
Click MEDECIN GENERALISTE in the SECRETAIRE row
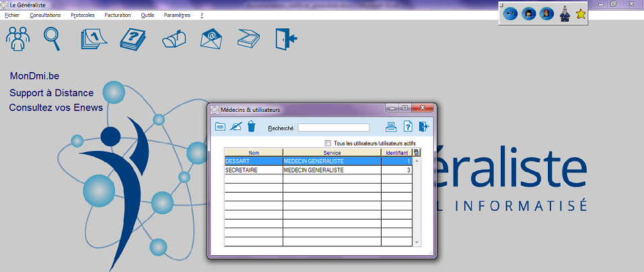(x=332, y=170)
